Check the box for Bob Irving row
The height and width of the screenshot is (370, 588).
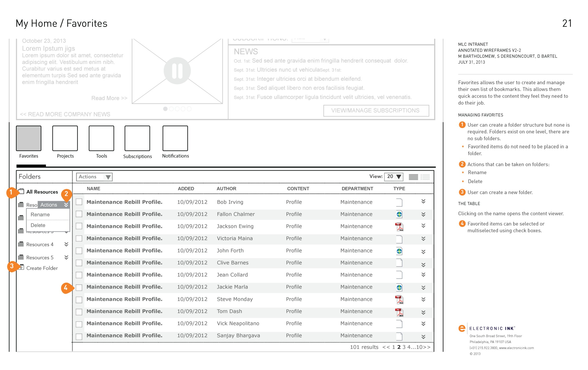79,202
